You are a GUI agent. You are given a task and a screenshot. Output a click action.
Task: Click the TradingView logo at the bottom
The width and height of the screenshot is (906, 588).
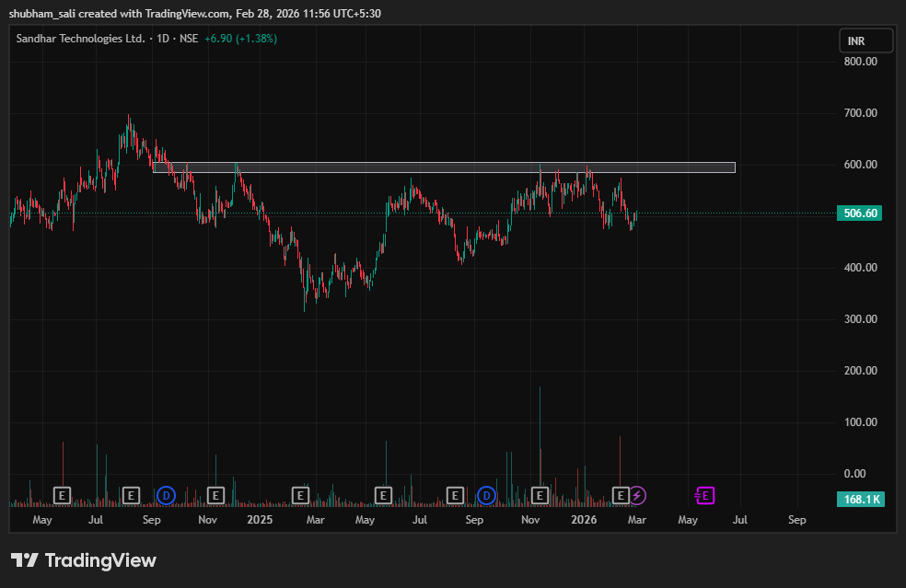[x=84, y=560]
